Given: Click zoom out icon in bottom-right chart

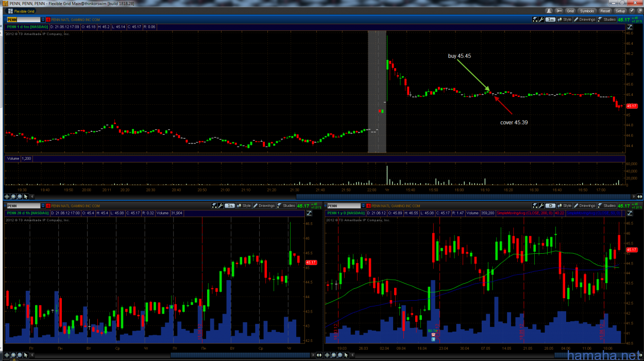Looking at the screenshot, I should [340, 355].
